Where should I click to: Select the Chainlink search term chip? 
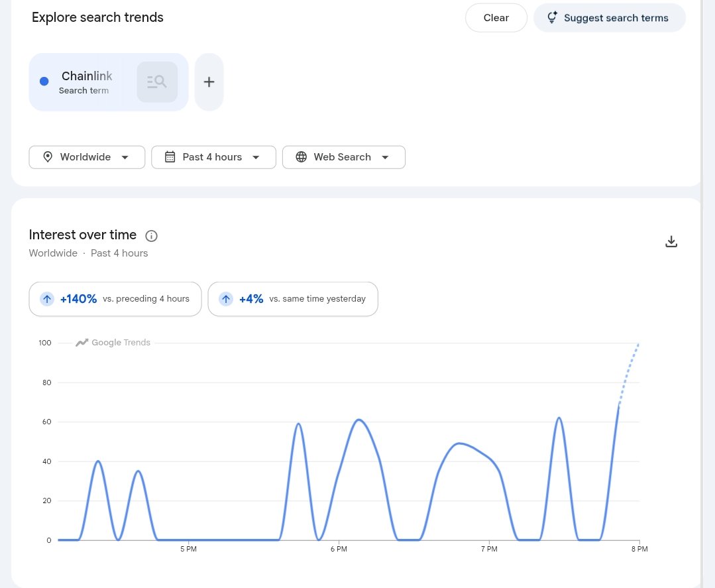coord(109,82)
